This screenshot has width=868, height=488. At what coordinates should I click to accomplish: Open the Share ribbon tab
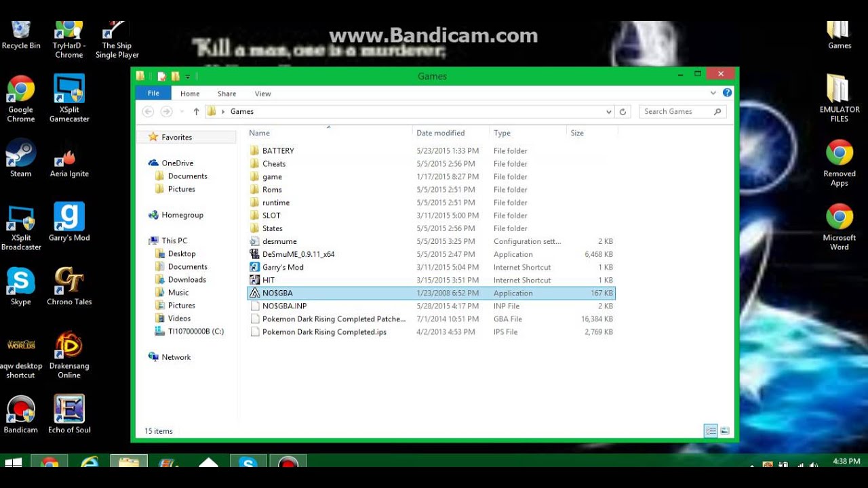[x=226, y=94]
